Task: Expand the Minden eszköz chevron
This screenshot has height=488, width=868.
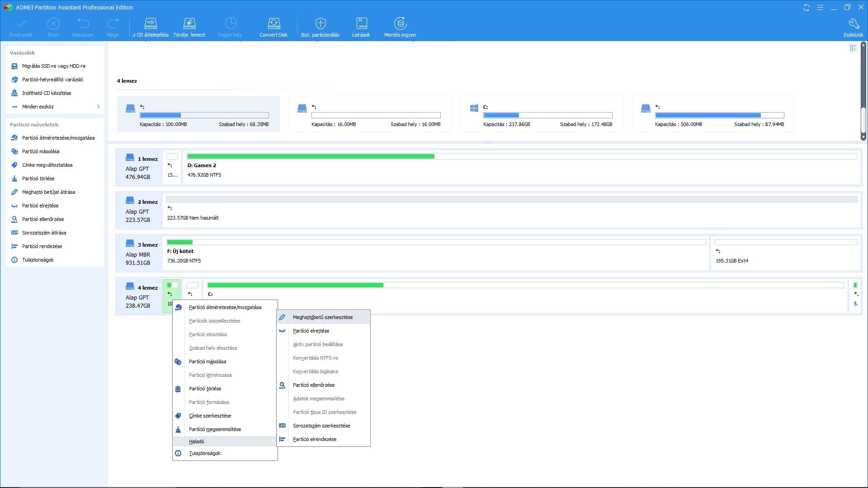Action: click(98, 107)
